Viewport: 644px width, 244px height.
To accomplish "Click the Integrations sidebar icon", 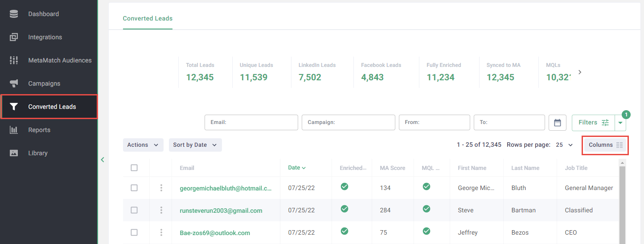I will pyautogui.click(x=14, y=37).
